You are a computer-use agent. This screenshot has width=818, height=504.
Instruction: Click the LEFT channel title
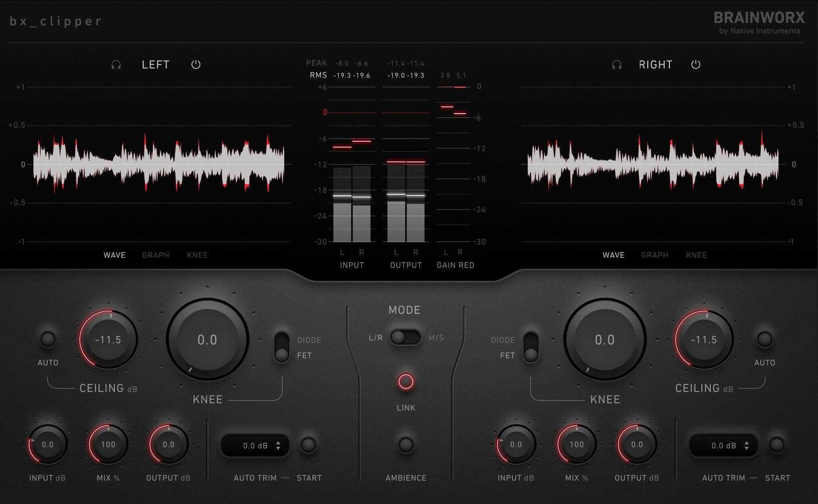pos(156,65)
